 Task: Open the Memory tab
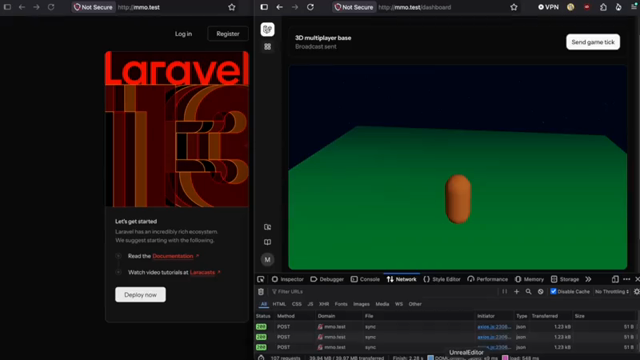[x=529, y=279]
